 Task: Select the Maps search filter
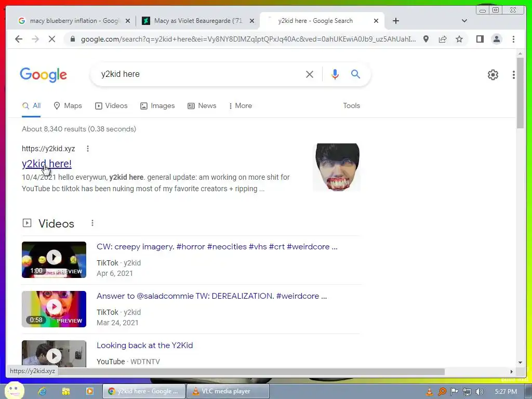(68, 105)
